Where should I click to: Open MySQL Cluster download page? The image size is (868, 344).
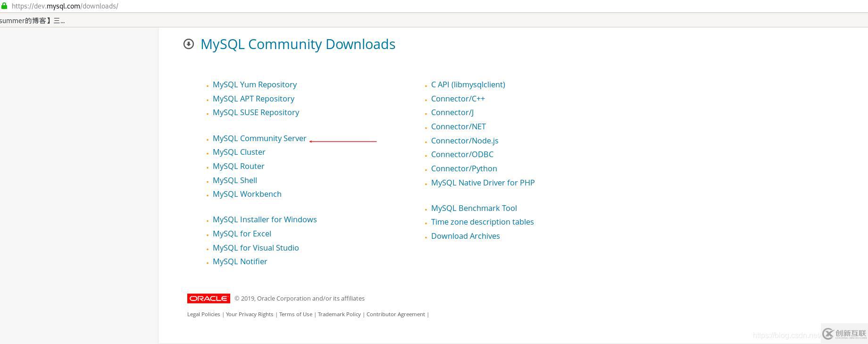(239, 152)
